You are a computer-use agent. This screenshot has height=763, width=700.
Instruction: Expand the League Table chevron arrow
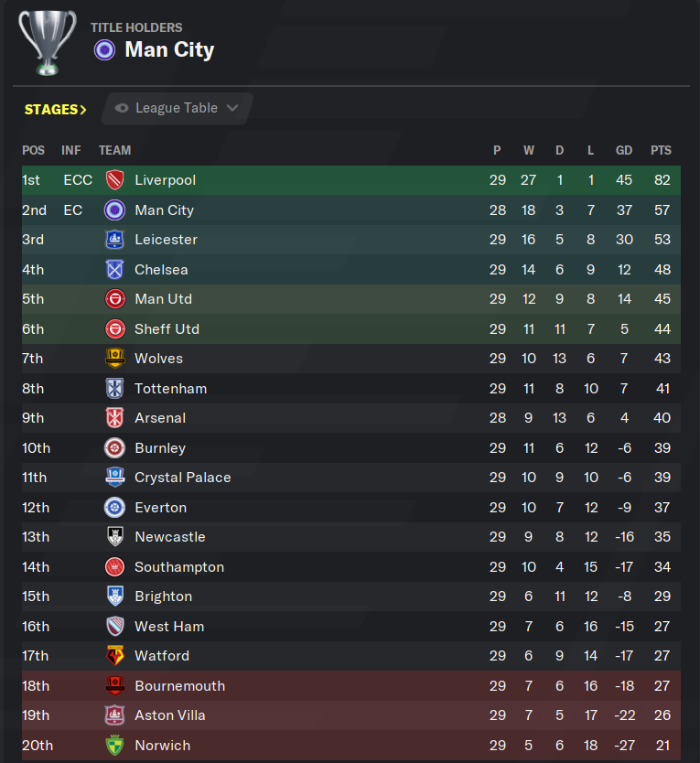[232, 108]
